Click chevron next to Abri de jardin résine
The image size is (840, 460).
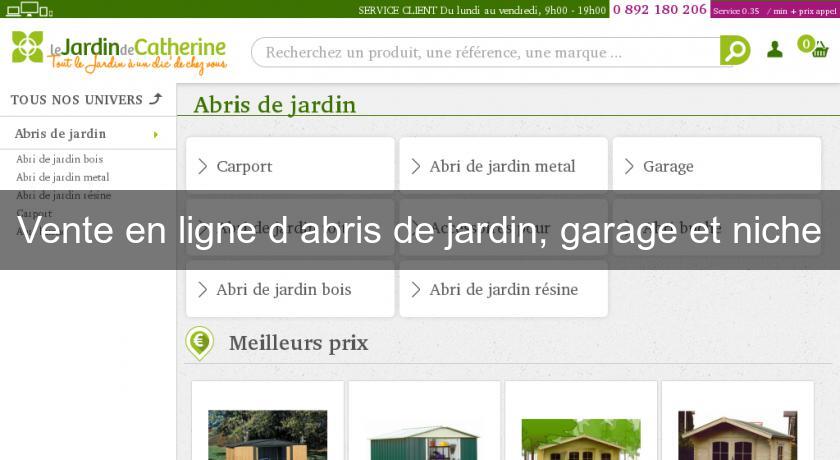tap(415, 290)
